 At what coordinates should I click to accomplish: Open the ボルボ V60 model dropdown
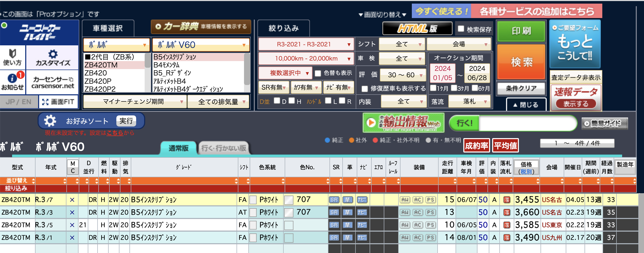[201, 45]
